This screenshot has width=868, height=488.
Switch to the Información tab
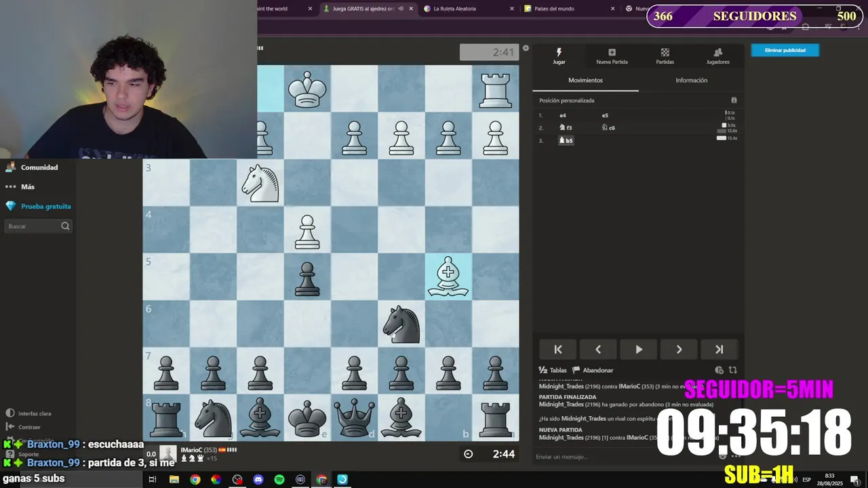click(691, 80)
